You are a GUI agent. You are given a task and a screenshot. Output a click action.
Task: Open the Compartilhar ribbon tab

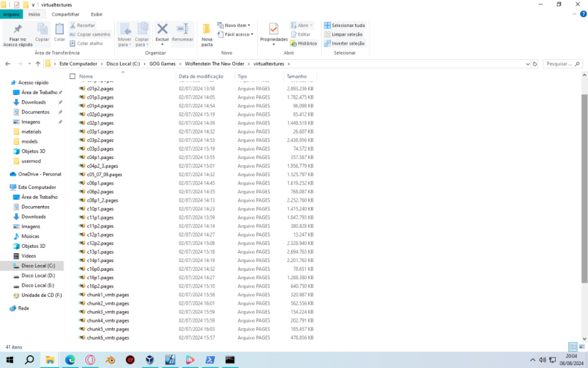[65, 14]
